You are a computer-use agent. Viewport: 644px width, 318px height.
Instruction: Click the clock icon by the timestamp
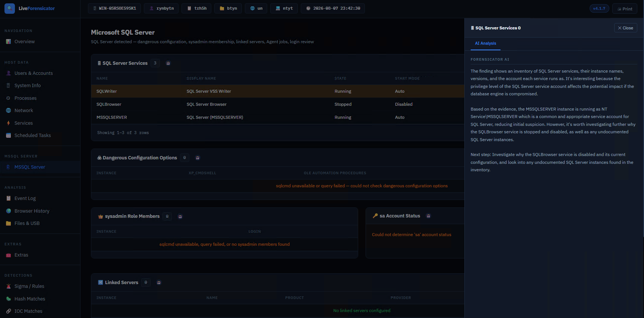pos(308,8)
